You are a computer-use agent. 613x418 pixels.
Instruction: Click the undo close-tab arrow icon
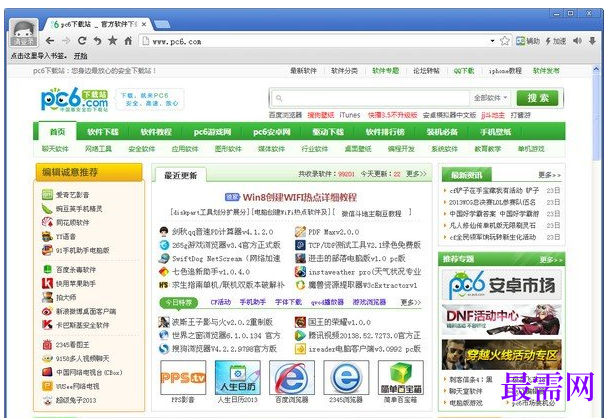point(97,41)
